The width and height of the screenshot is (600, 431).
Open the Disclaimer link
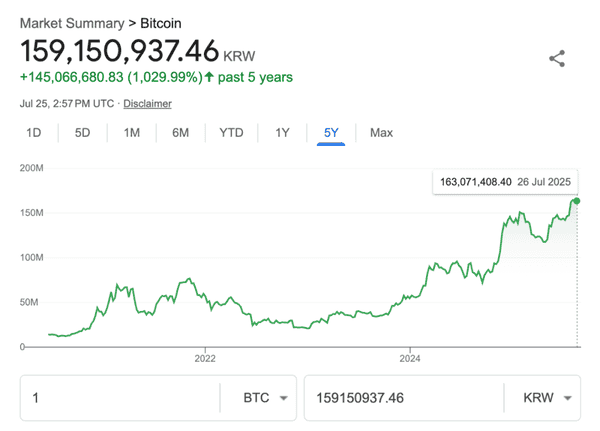click(x=148, y=103)
